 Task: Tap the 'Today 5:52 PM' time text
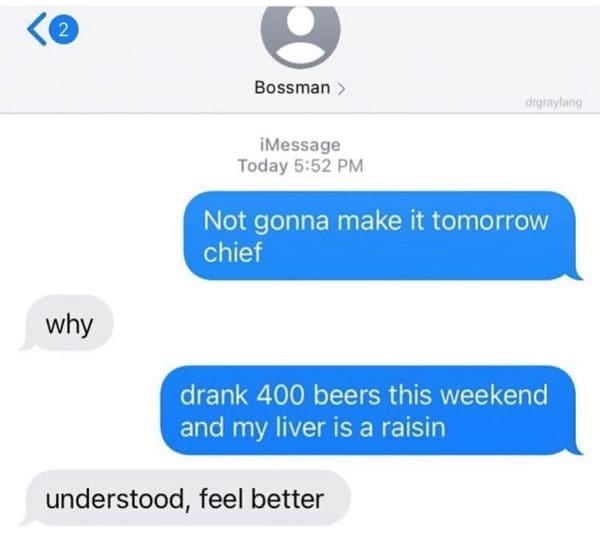(300, 166)
